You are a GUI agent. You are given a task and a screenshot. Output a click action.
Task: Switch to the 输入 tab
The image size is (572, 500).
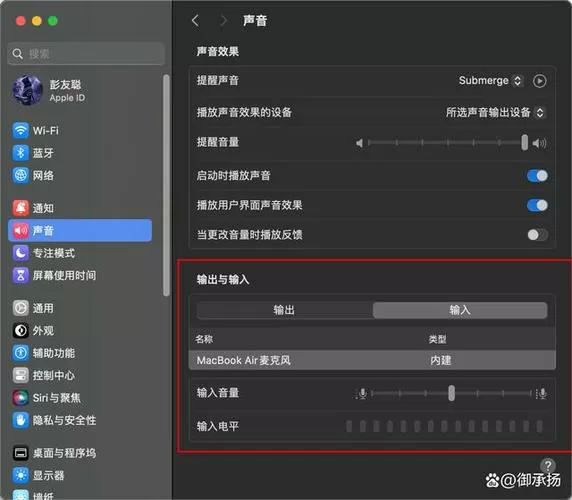point(460,310)
